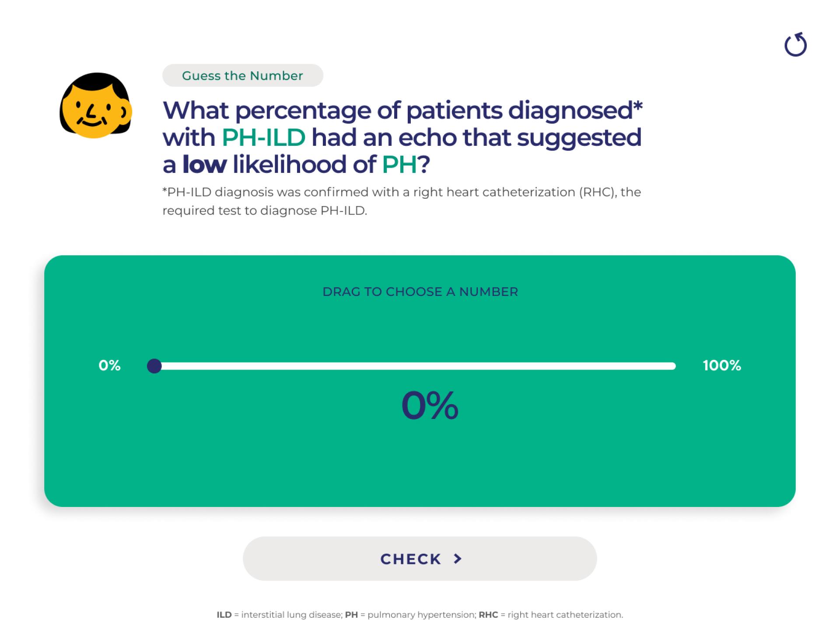Click bold "PH" in the footer legend

(351, 615)
